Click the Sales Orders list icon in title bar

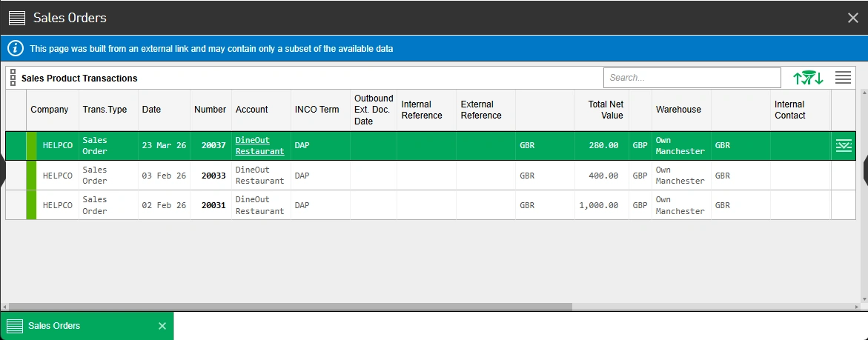click(17, 18)
